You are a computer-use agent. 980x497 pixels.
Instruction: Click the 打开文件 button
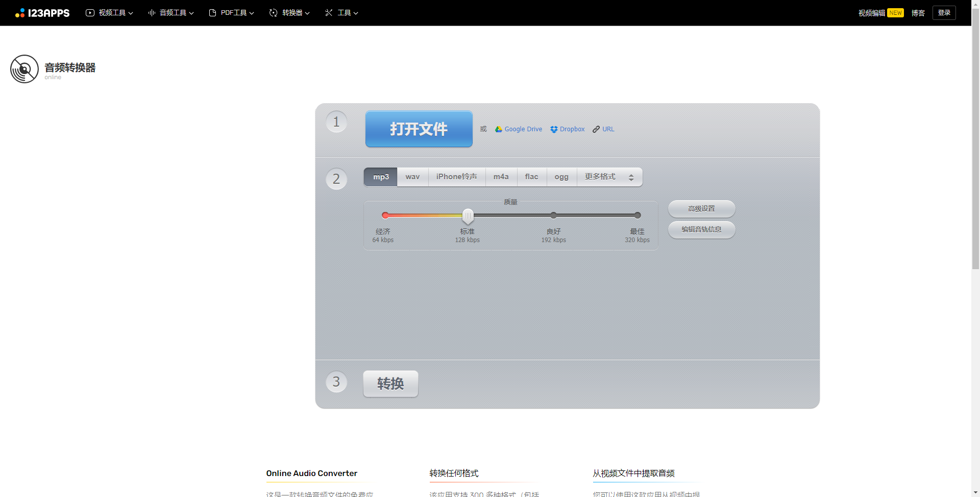(x=419, y=129)
